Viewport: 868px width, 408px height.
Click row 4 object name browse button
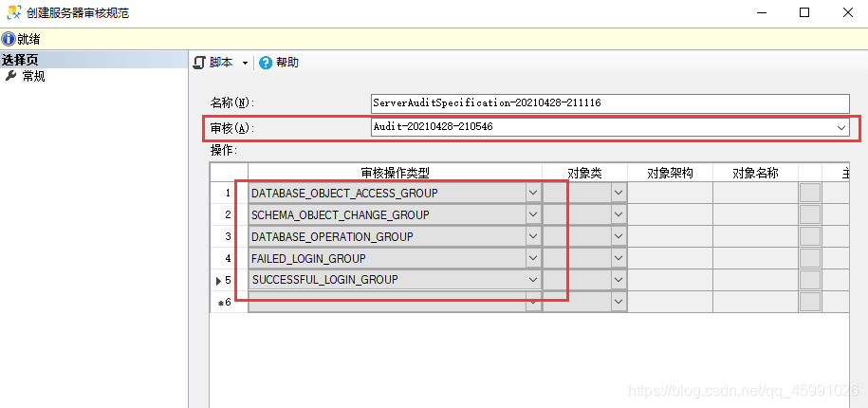(810, 258)
